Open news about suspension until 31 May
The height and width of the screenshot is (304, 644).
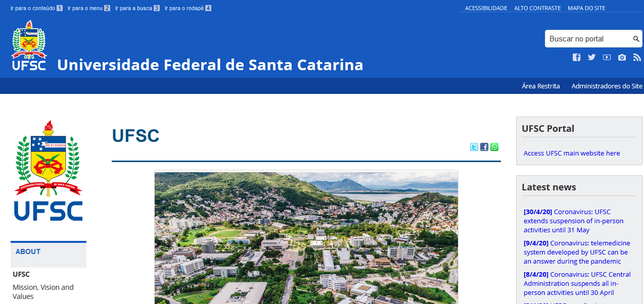[x=574, y=221]
